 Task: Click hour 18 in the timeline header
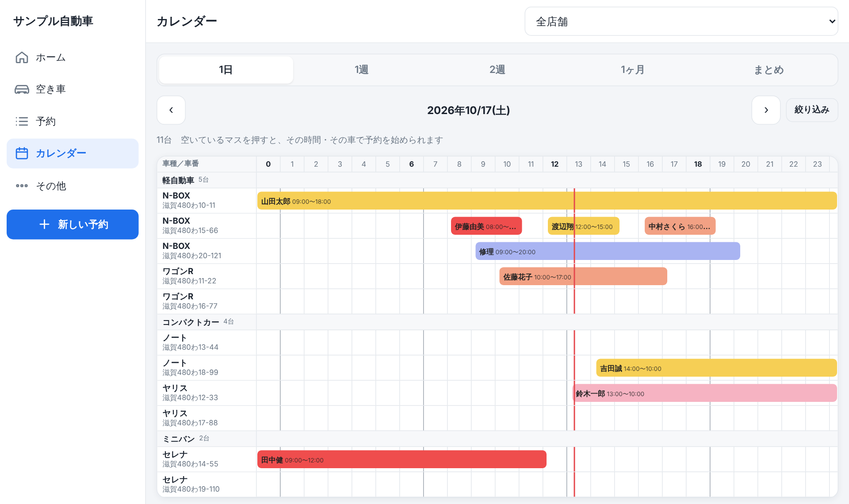click(698, 164)
